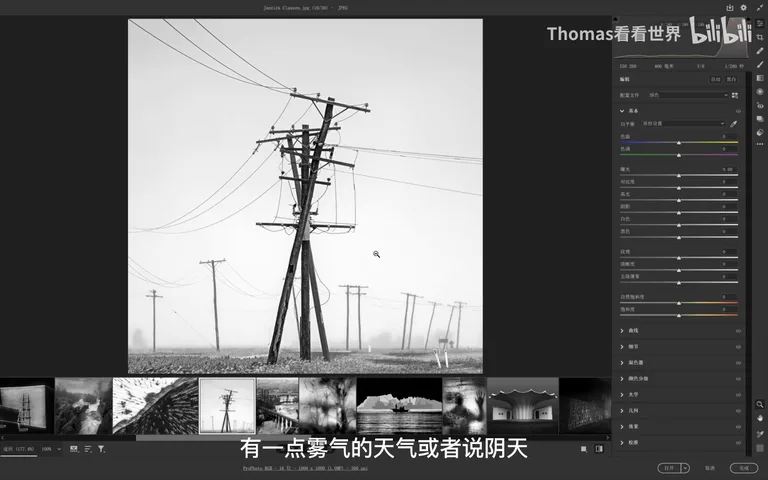
Task: Toggle visibility eye of 颜色分级 panel
Action: 738,379
